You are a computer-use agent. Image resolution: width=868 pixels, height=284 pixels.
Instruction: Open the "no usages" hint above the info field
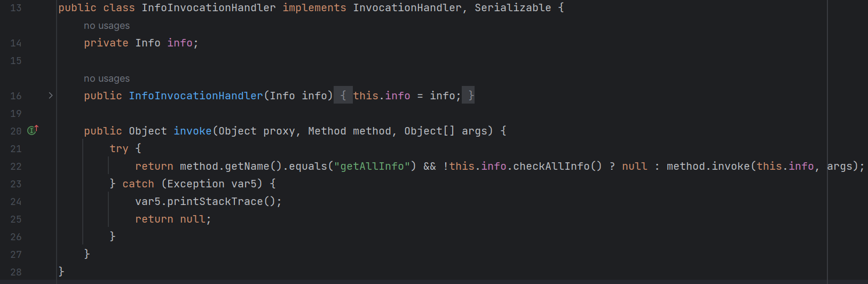click(x=107, y=26)
